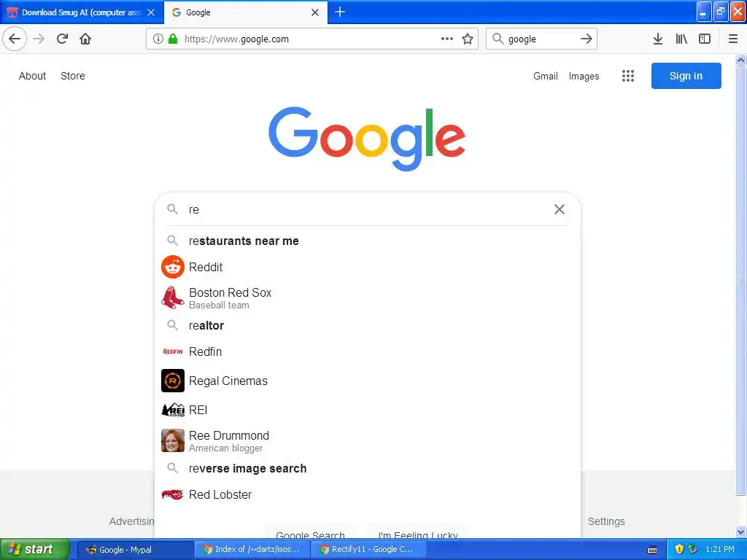Open the browser hamburger menu
747x560 pixels.
[733, 39]
